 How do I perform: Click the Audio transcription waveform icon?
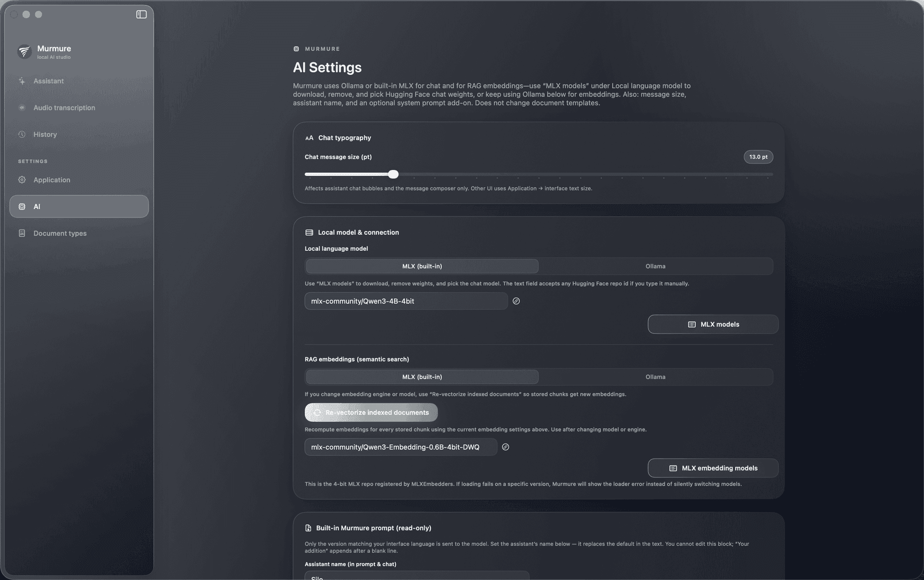(22, 108)
